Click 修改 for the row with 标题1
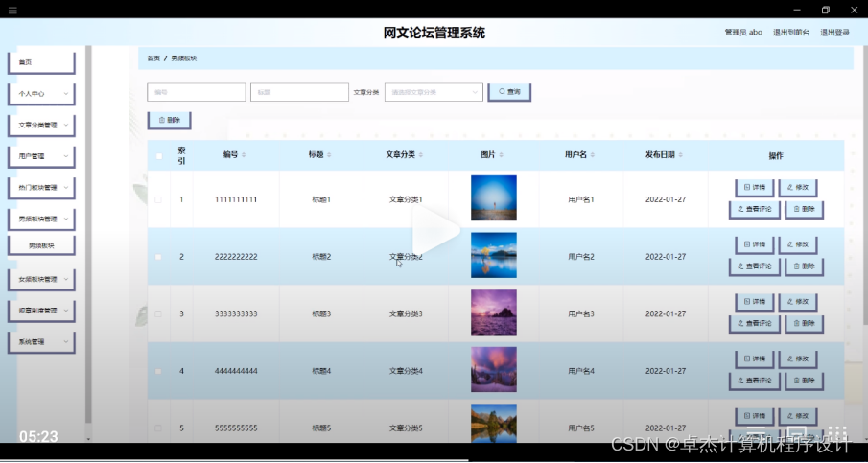 (798, 188)
